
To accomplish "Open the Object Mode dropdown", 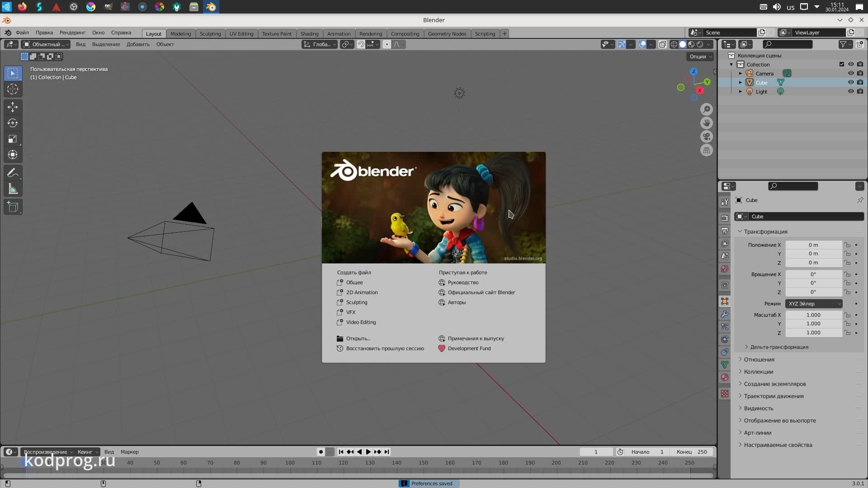I will pos(46,44).
